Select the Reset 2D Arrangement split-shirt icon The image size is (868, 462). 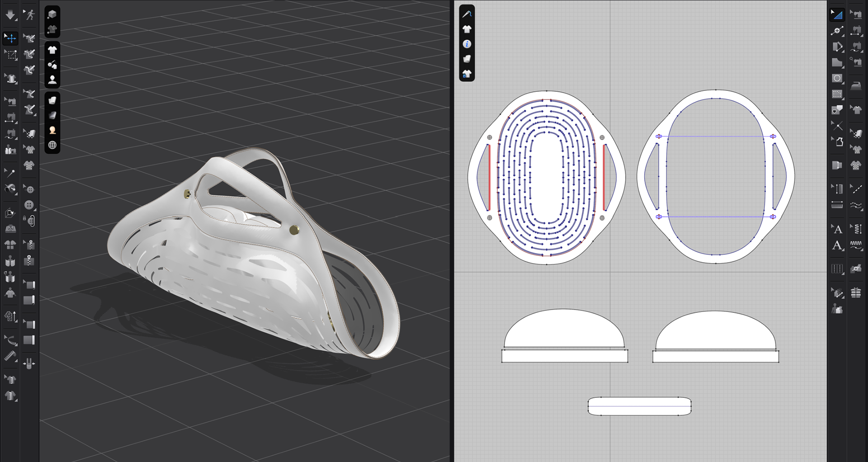pos(10,245)
